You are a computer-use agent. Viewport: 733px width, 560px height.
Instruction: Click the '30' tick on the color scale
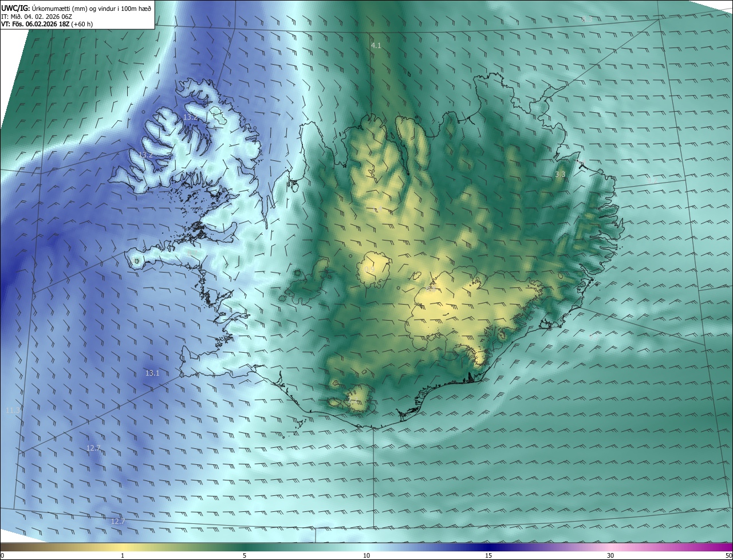[610, 555]
